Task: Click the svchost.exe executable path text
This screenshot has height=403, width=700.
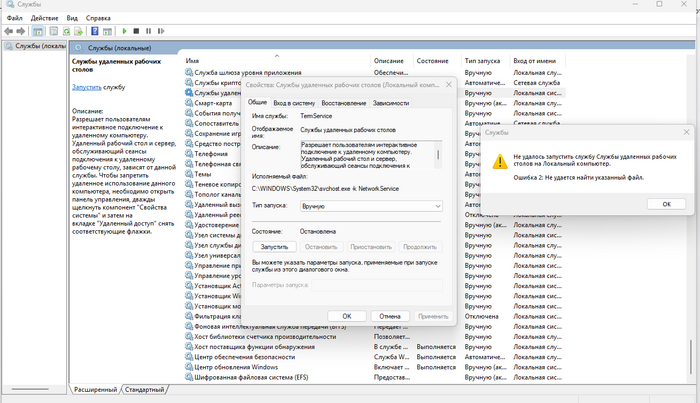Action: tap(325, 189)
